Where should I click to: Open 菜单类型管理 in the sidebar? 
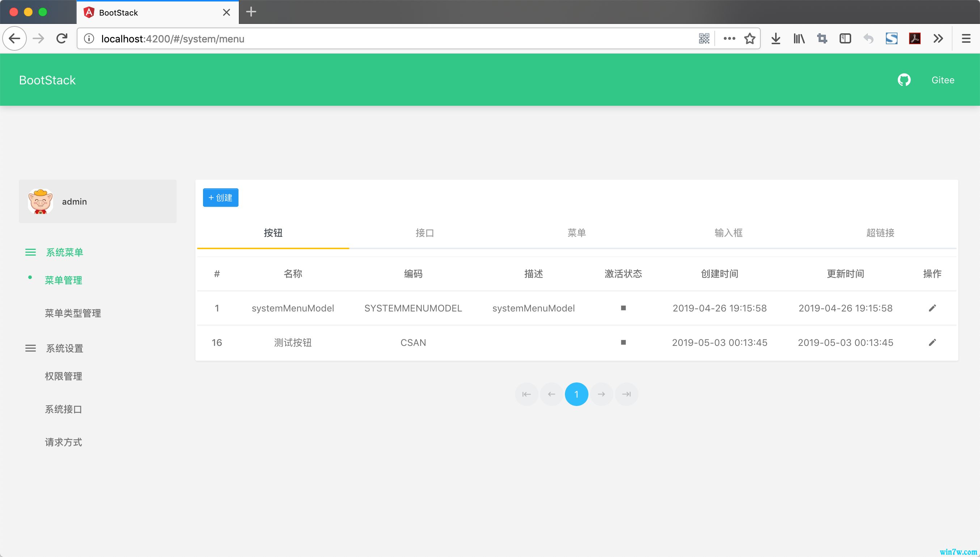pos(73,313)
